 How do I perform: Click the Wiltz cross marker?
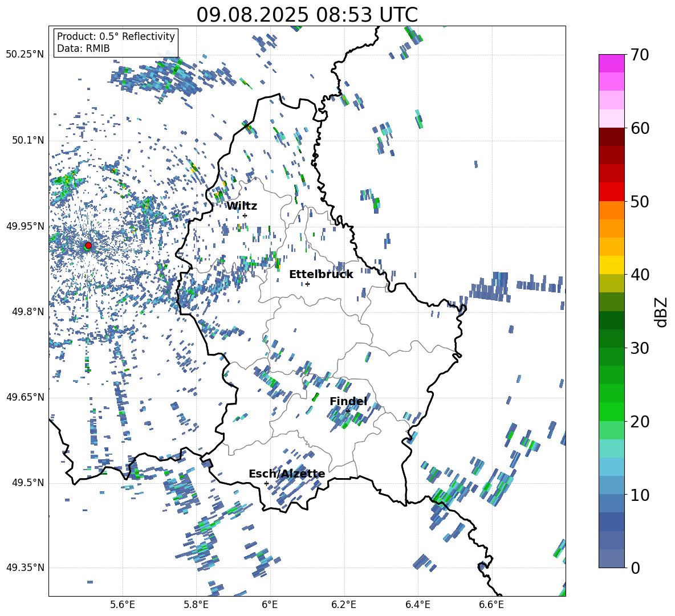245,215
